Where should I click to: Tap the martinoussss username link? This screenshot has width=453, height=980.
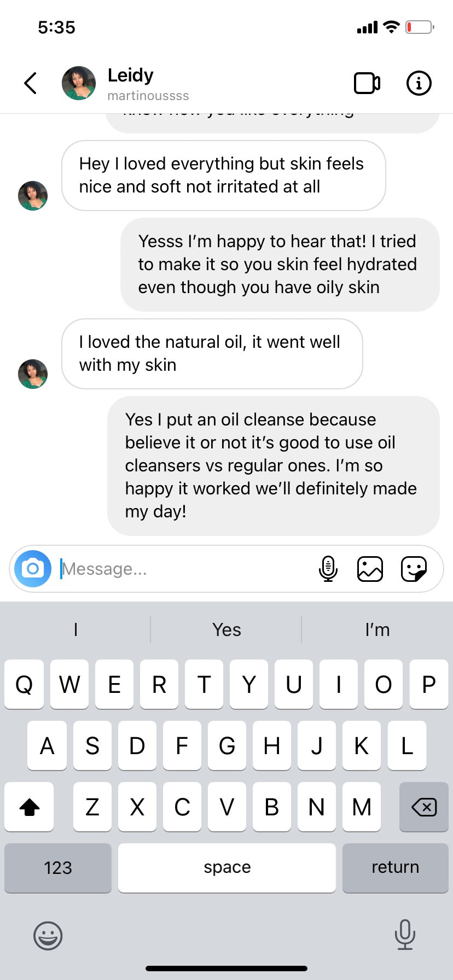pos(148,96)
